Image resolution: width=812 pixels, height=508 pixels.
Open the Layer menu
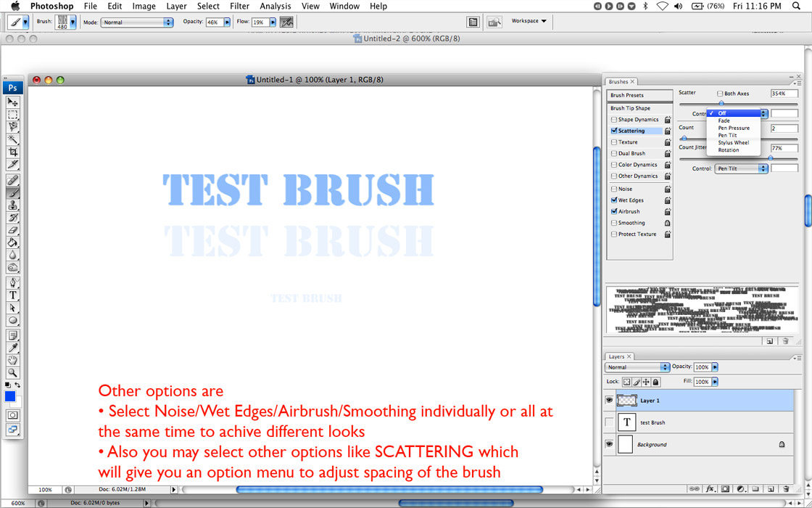point(177,7)
